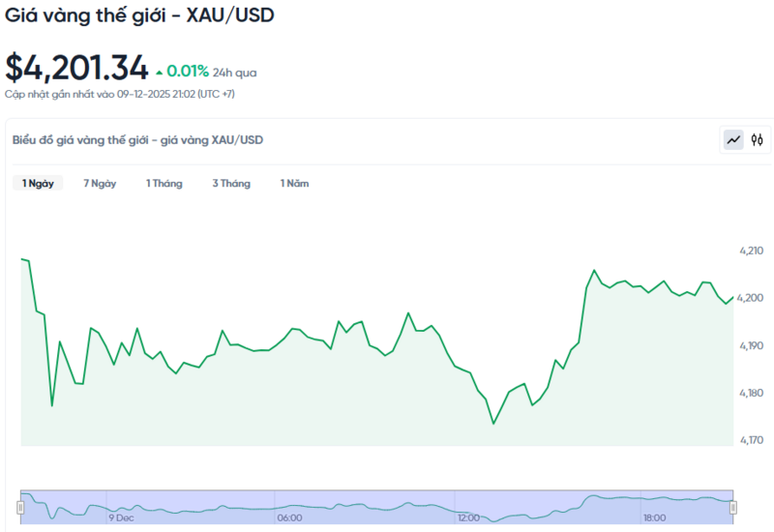Click the chart title Biểu đồ giá vàng

137,140
